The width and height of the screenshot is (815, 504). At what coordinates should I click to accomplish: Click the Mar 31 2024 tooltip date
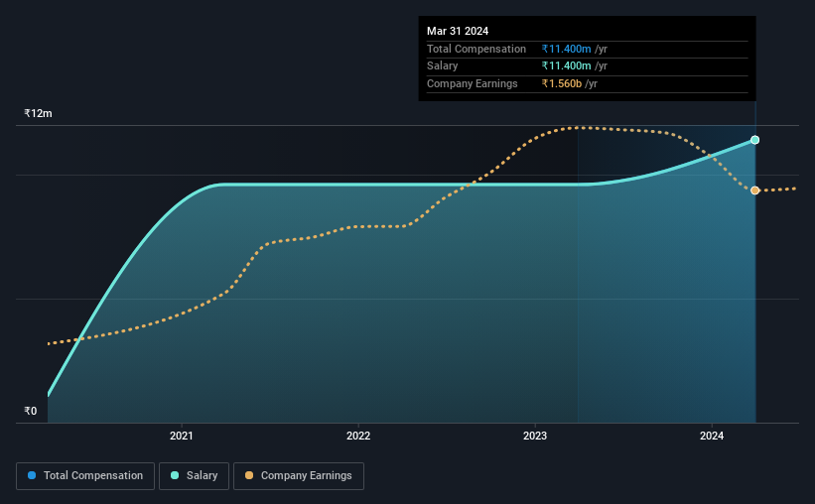(458, 31)
